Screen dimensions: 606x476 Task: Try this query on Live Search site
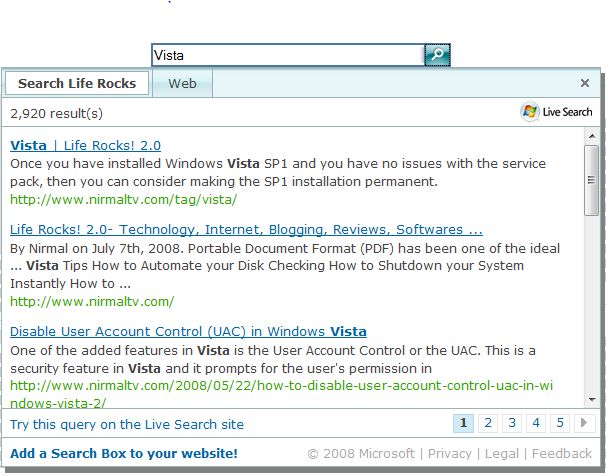127,424
